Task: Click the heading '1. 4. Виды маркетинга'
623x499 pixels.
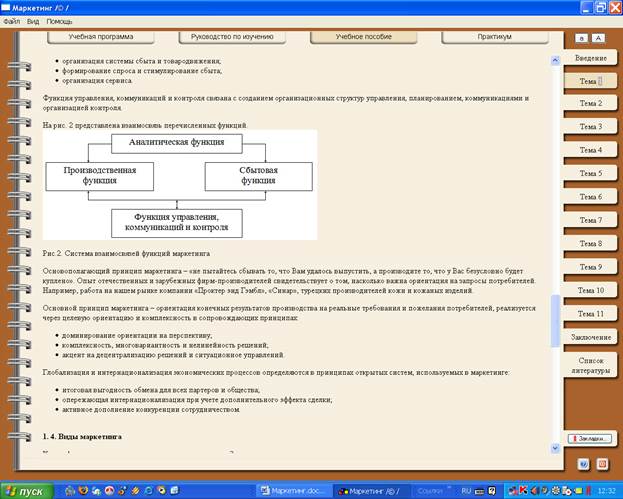Action: [x=82, y=437]
